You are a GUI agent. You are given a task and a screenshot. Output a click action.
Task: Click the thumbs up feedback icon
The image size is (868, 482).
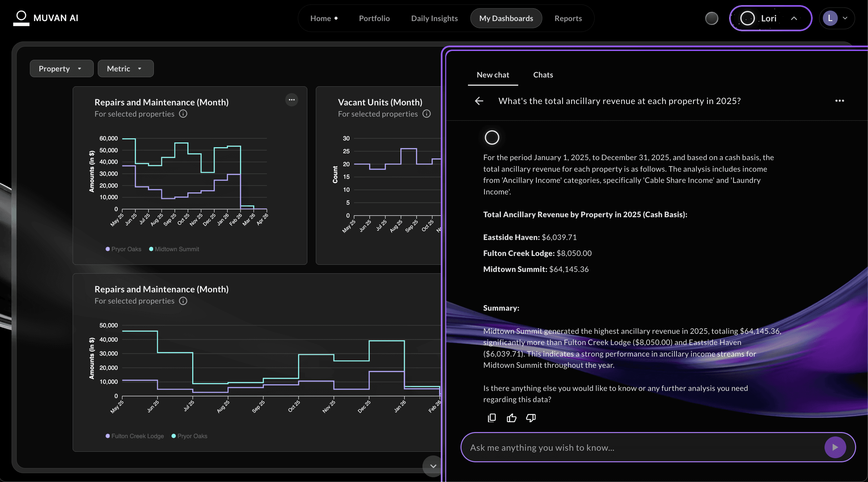coord(511,418)
